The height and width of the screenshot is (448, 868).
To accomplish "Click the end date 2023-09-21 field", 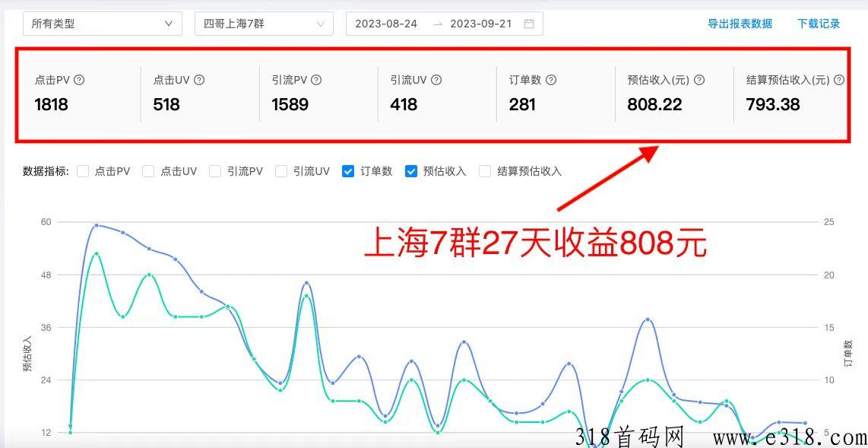I will pos(481,24).
